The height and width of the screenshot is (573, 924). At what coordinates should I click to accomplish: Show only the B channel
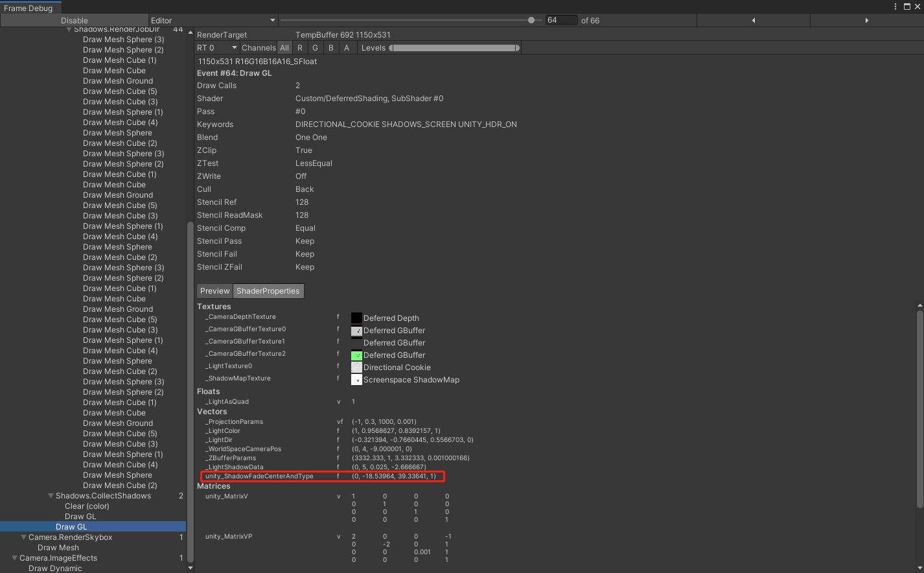coord(331,48)
